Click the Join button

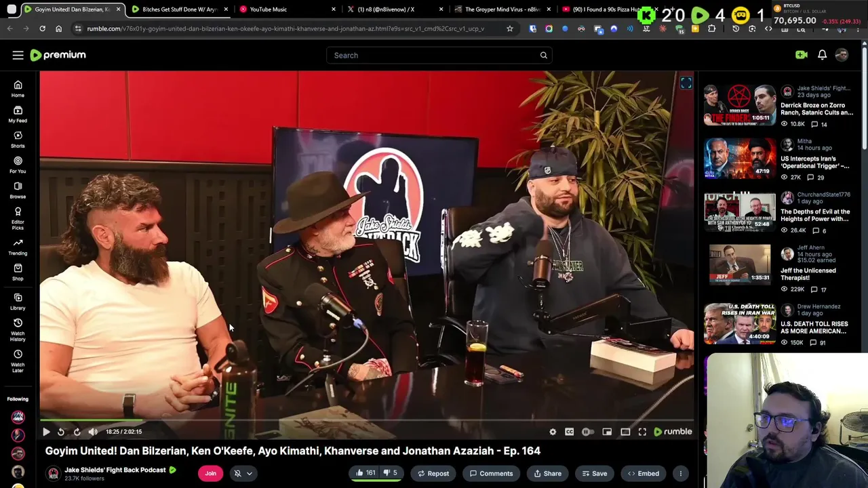click(210, 473)
